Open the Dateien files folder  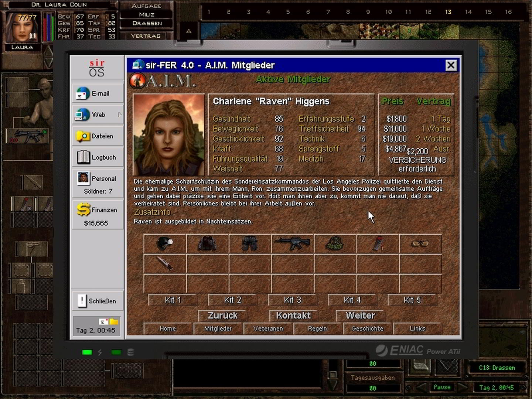click(98, 136)
